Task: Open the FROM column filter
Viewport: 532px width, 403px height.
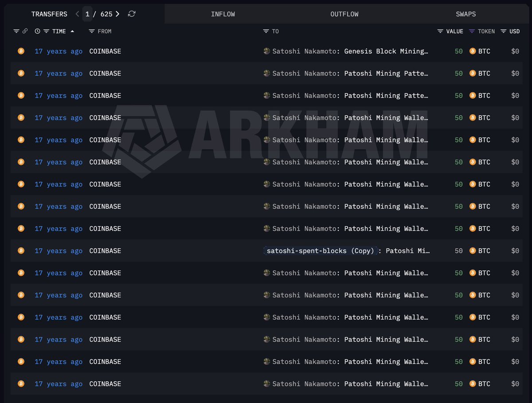Action: click(92, 31)
